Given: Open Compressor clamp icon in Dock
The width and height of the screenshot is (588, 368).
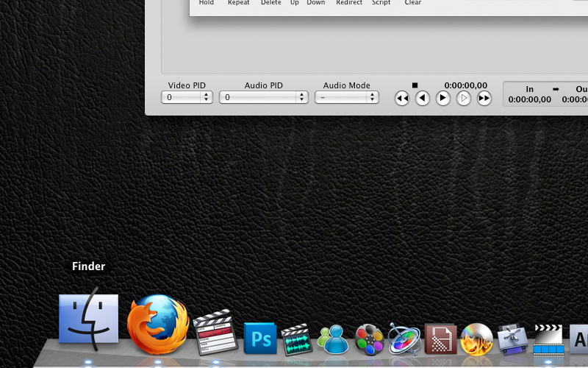Looking at the screenshot, I should [512, 339].
